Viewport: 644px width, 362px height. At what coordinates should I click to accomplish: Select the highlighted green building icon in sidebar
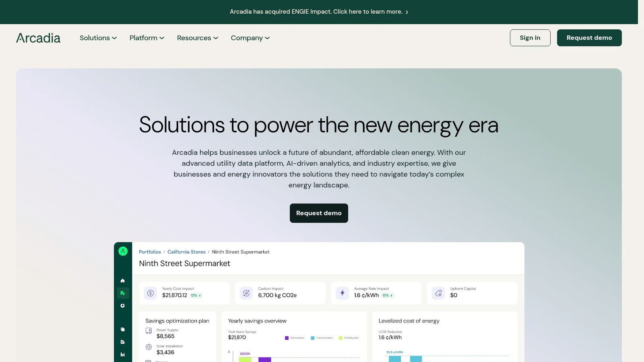point(123,293)
